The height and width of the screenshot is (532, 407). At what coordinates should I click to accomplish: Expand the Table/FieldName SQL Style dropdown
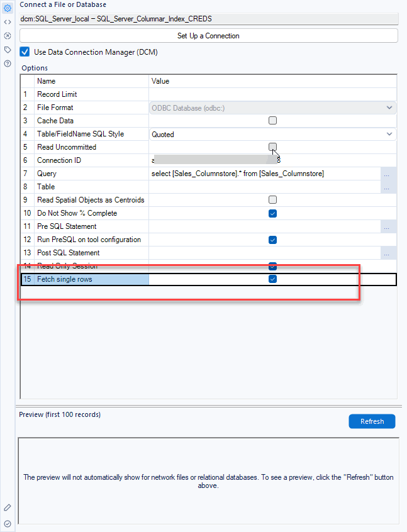pyautogui.click(x=389, y=134)
